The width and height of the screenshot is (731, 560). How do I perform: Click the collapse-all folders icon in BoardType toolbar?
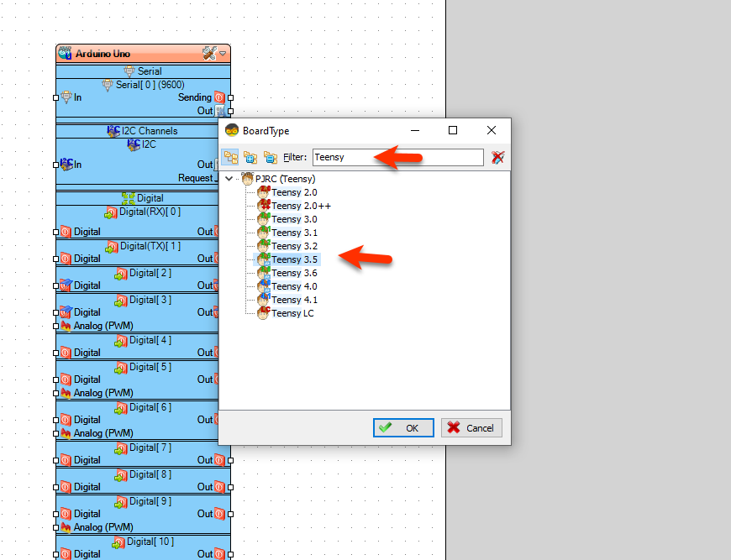(270, 157)
